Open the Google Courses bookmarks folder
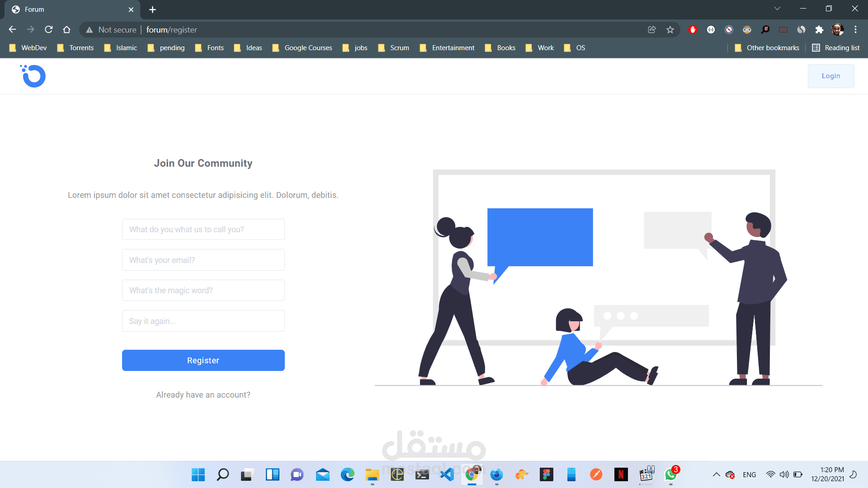Image resolution: width=868 pixels, height=488 pixels. pyautogui.click(x=302, y=48)
